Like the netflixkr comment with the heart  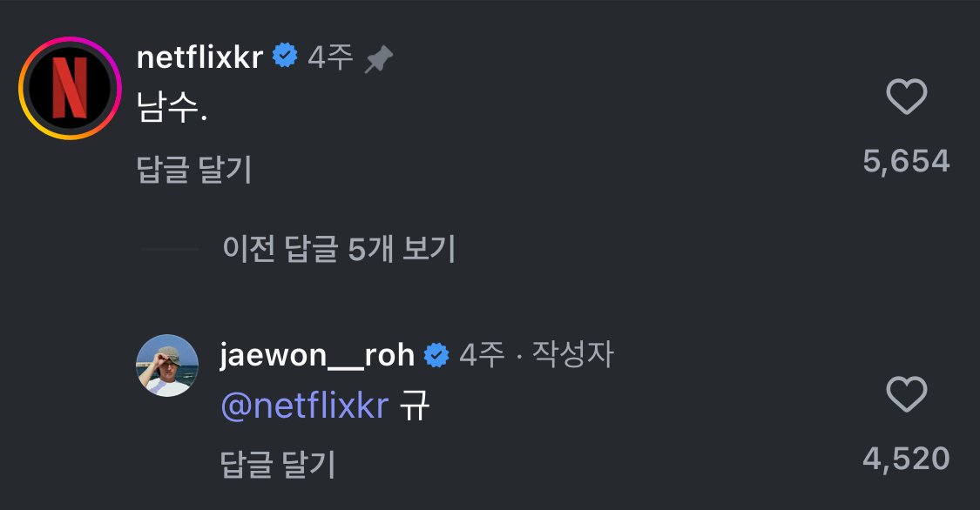point(906,97)
